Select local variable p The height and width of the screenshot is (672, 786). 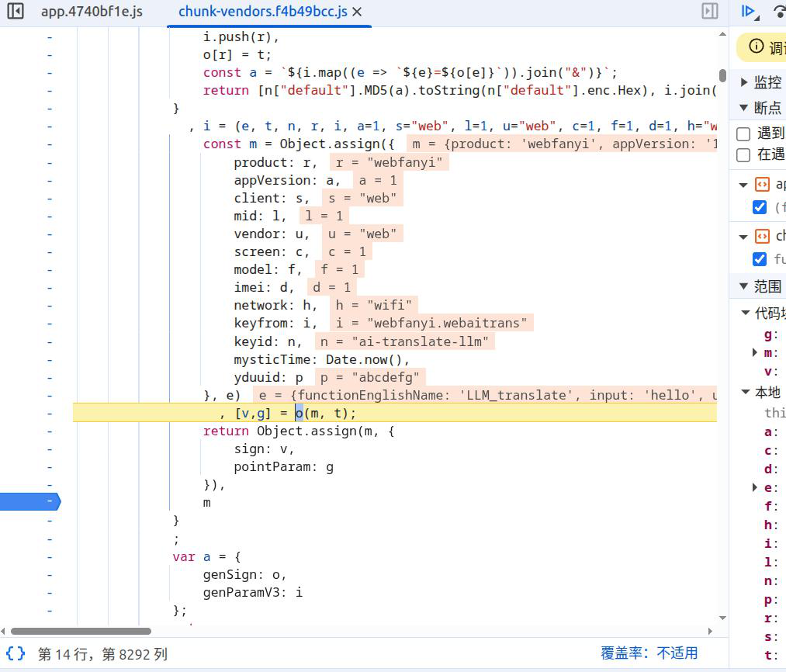tap(770, 599)
